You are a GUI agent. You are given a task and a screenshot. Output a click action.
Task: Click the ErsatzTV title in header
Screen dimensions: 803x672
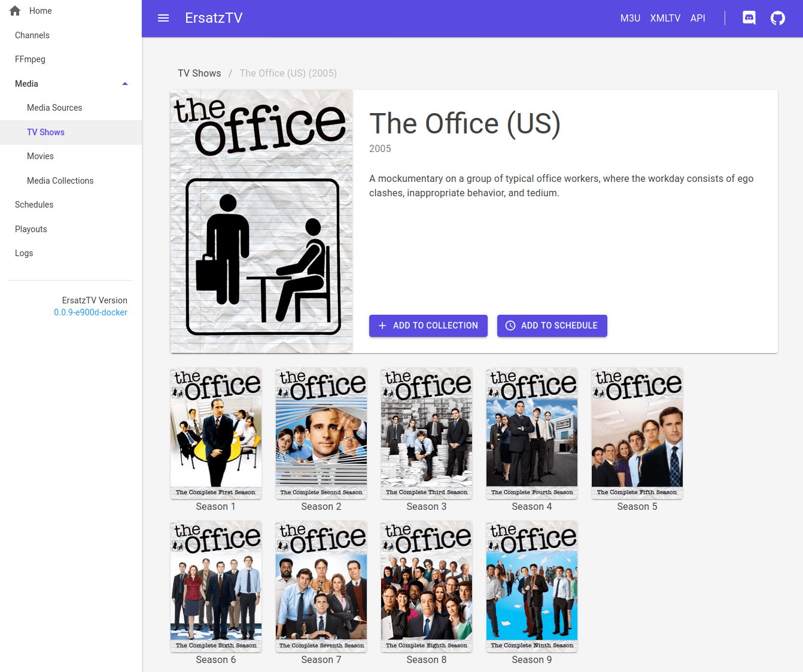(x=214, y=18)
